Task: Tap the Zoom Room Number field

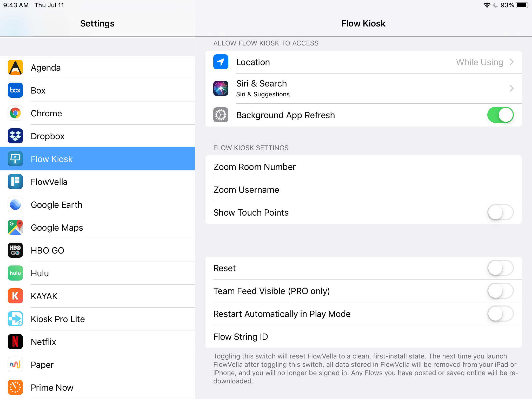Action: click(x=363, y=167)
